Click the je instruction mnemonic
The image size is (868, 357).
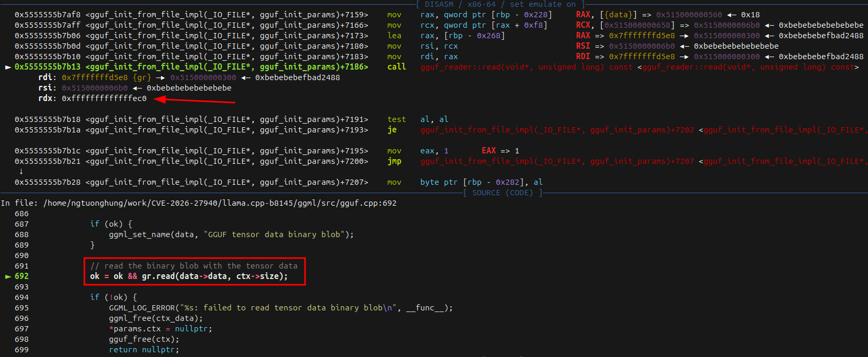point(392,130)
